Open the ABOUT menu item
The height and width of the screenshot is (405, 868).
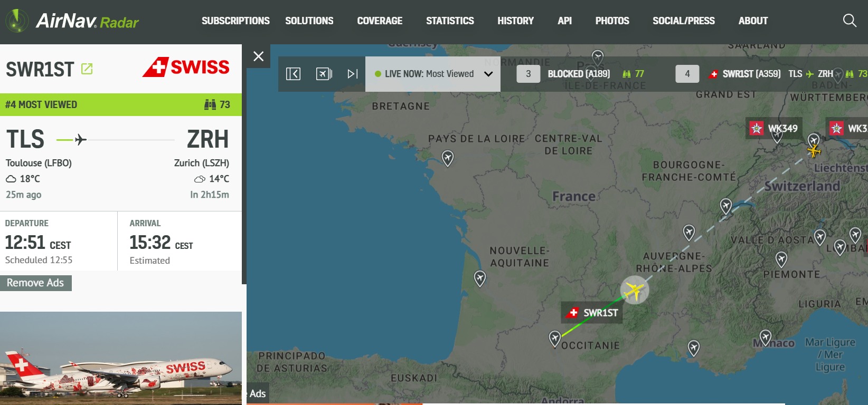click(x=753, y=21)
